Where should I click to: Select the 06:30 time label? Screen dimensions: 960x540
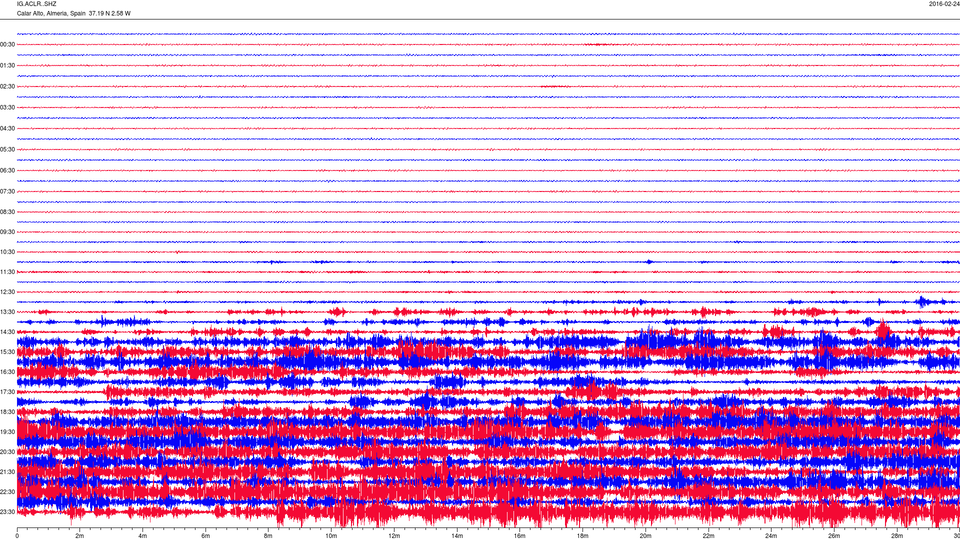[7, 171]
